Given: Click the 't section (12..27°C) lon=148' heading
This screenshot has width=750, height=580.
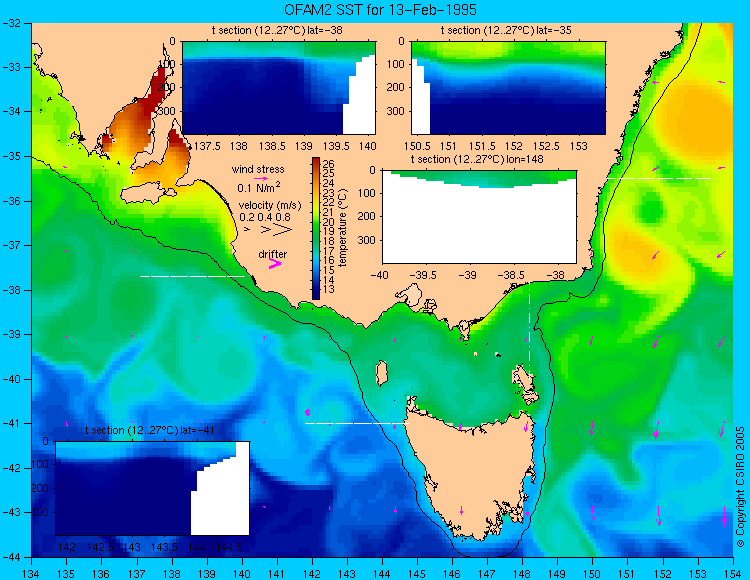Looking at the screenshot, I should click(477, 159).
